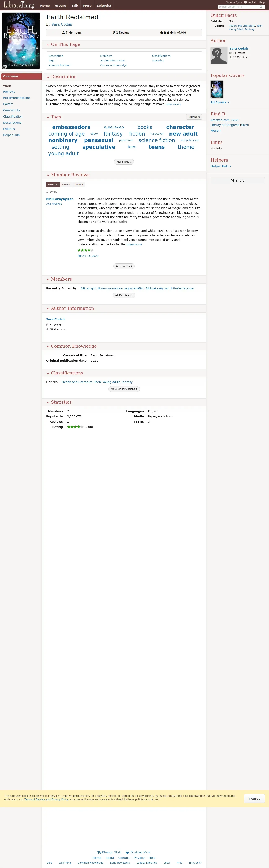Open reviewer BibliLakayAyizan profile

coord(59,199)
